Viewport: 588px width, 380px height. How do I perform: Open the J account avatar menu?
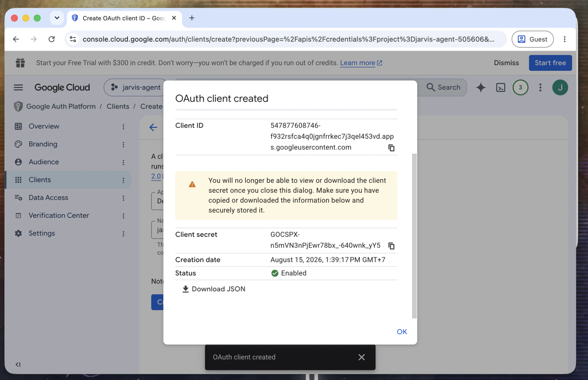(560, 87)
